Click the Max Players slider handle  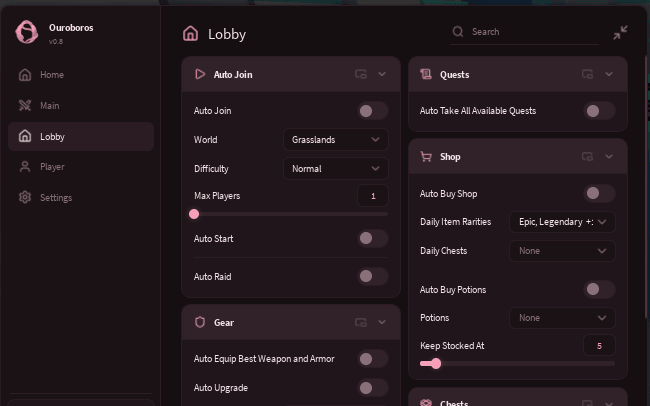(x=194, y=214)
